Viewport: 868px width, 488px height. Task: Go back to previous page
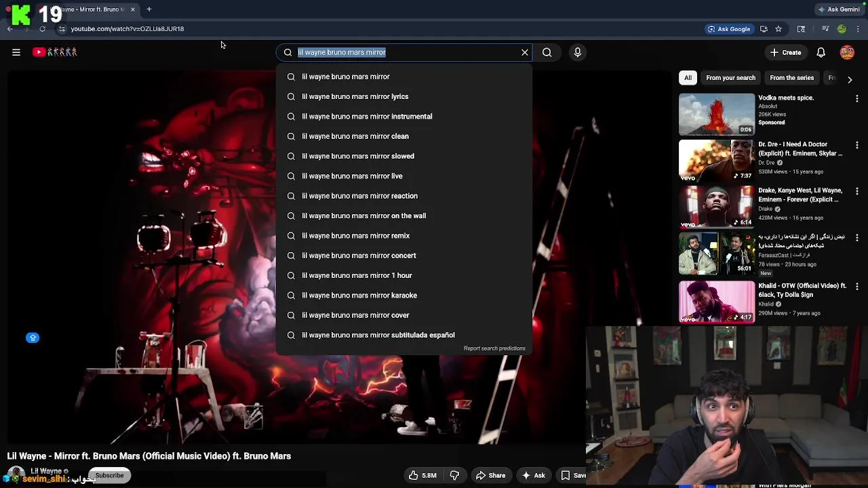(x=9, y=29)
